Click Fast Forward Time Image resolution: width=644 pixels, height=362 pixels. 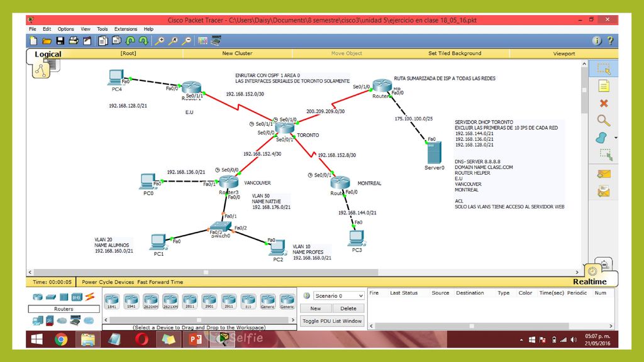tap(160, 282)
